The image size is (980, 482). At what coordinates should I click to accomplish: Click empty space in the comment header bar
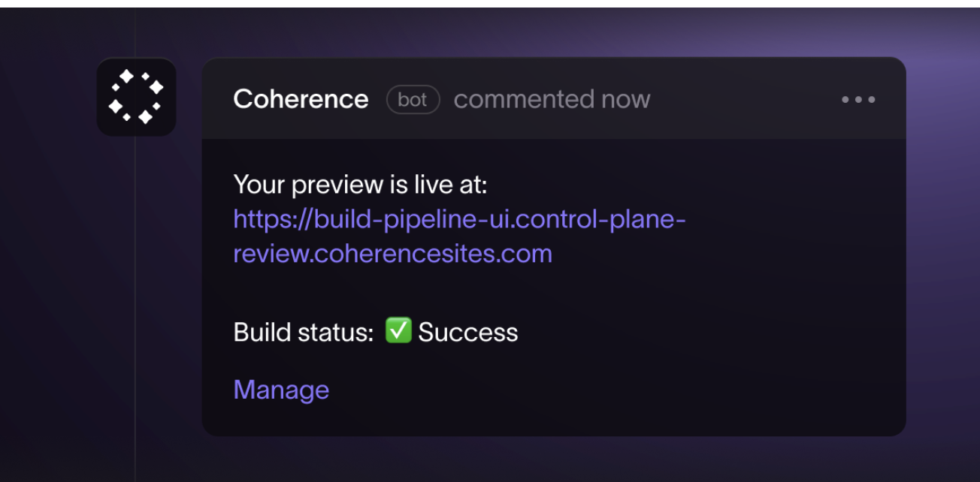[x=744, y=99]
